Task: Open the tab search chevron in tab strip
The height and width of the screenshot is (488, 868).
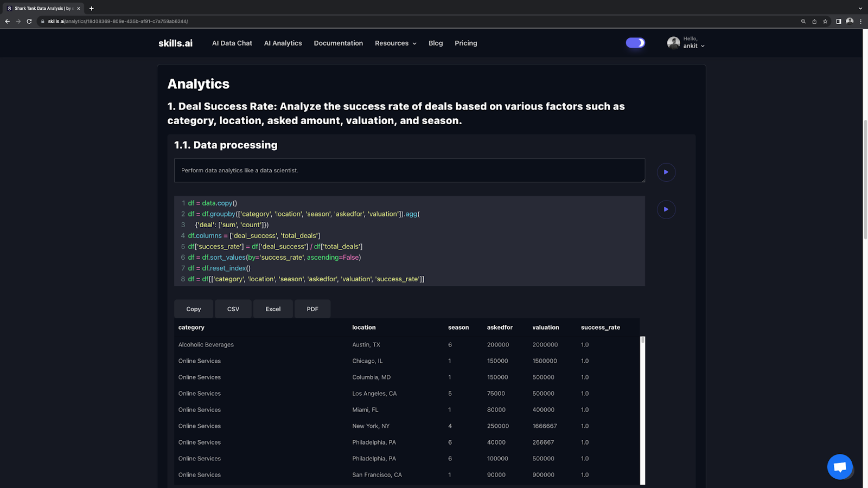Action: click(860, 8)
